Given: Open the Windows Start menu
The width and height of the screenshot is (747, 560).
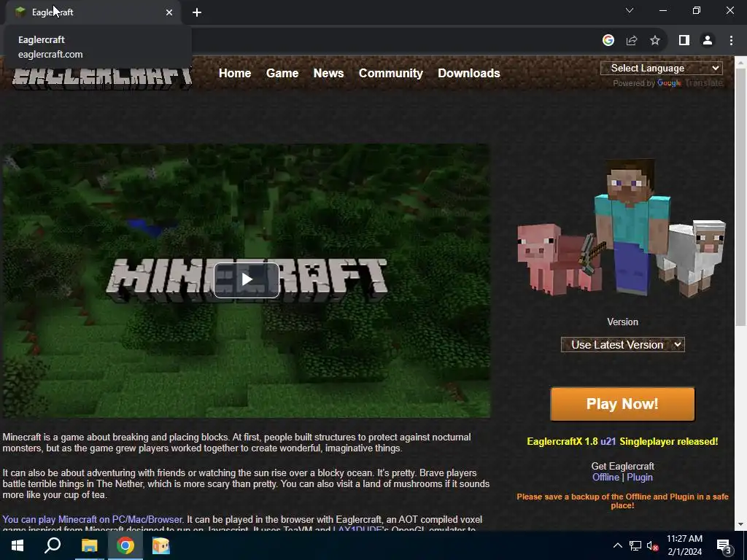Looking at the screenshot, I should click(x=18, y=545).
